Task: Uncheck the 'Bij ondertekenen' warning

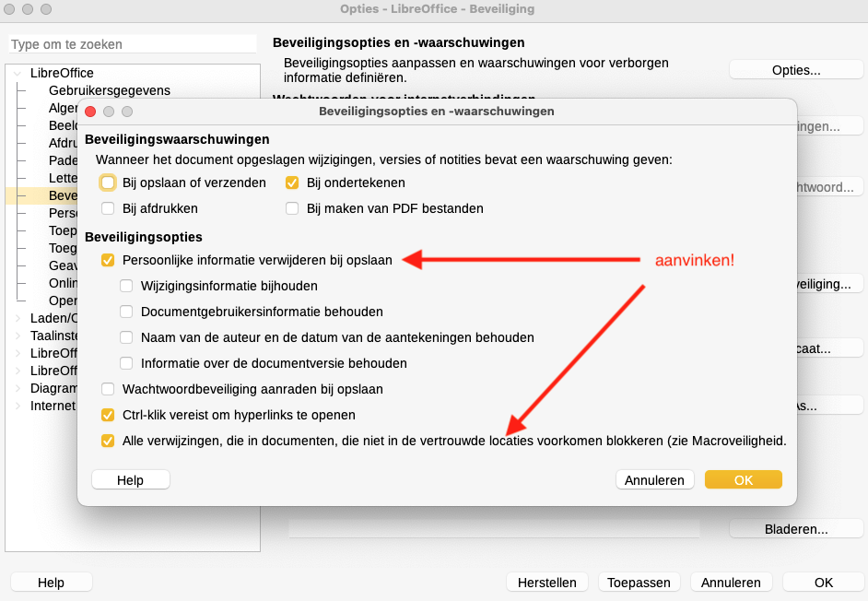Action: (x=292, y=183)
